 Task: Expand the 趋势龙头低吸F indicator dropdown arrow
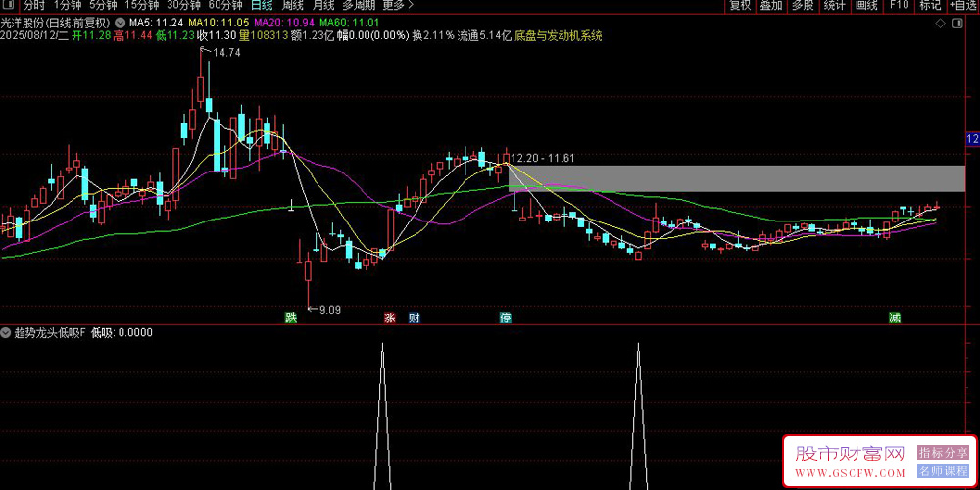[8, 333]
